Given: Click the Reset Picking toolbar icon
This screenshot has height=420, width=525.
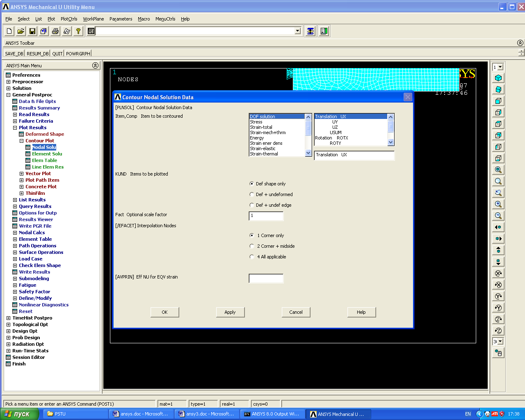Looking at the screenshot, I should pos(324,31).
